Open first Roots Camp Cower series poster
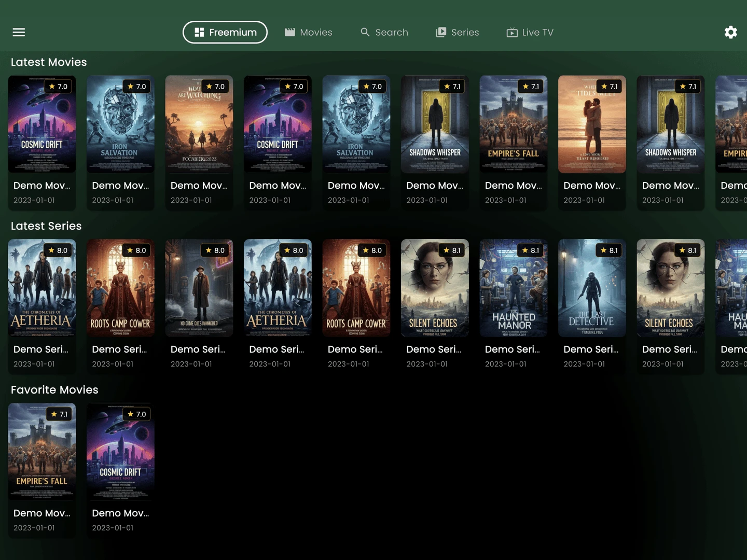 coord(120,288)
